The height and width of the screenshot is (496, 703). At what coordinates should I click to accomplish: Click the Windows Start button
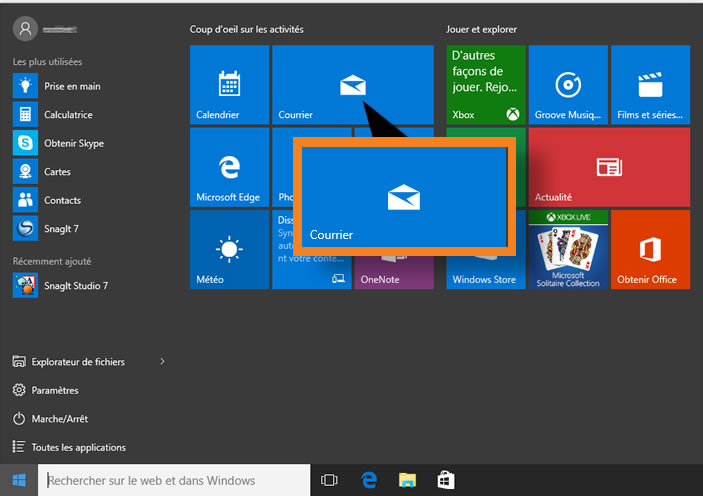[x=19, y=480]
